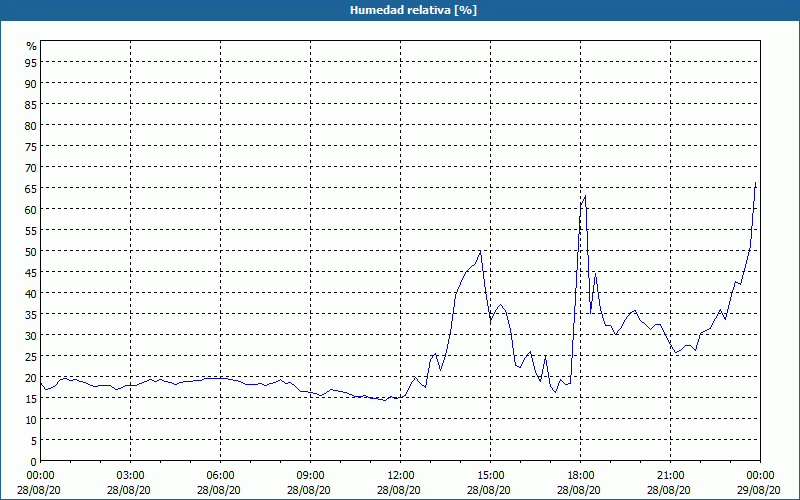This screenshot has height=500, width=800.
Task: Select the 28/08/20 date under 09:00
Action: (x=309, y=490)
